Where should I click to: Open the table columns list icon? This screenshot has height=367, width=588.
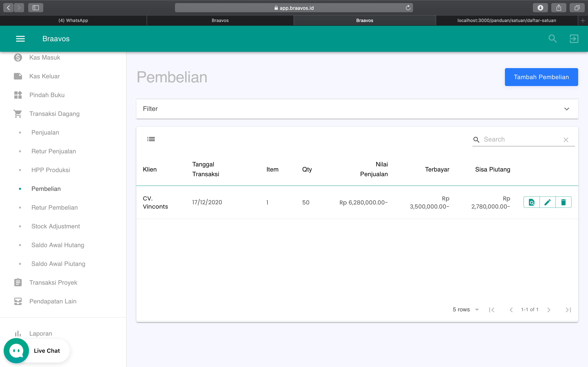coord(151,139)
